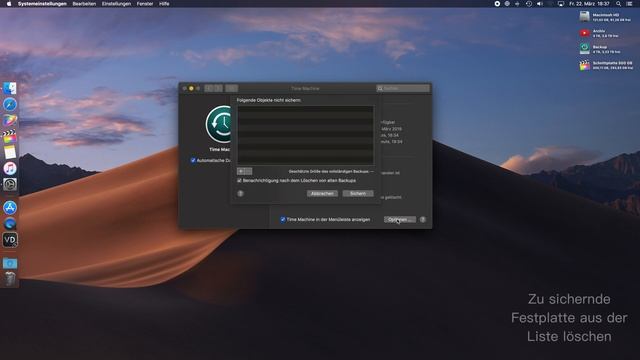Launch iTunes from the Dock
This screenshot has height=360, width=640.
(x=10, y=168)
